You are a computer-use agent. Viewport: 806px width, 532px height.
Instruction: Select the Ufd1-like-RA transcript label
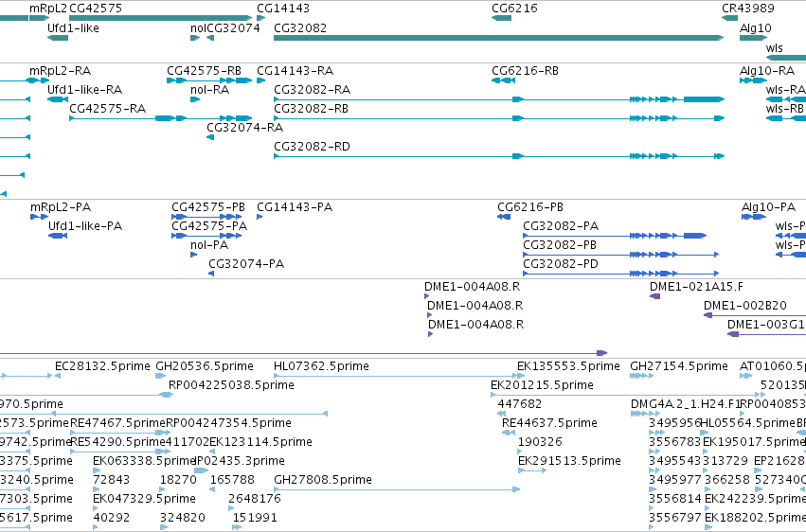[85, 90]
